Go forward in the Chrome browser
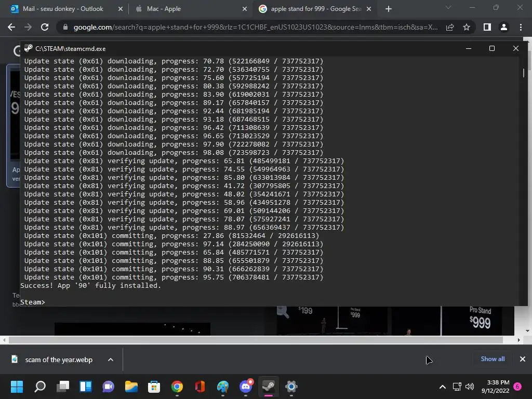The width and height of the screenshot is (532, 399). [28, 27]
